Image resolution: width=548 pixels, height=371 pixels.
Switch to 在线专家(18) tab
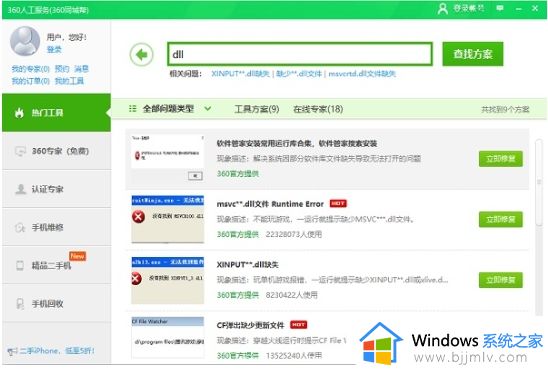point(318,109)
